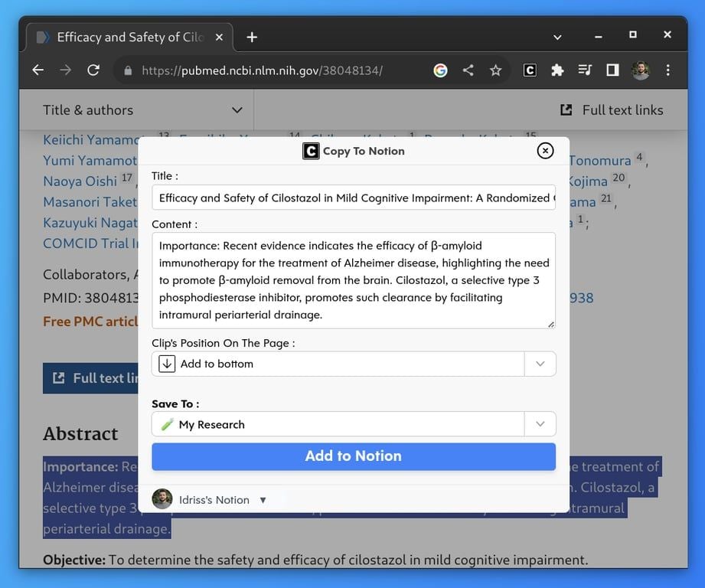Click the address bar URL
705x588 pixels.
click(x=262, y=70)
